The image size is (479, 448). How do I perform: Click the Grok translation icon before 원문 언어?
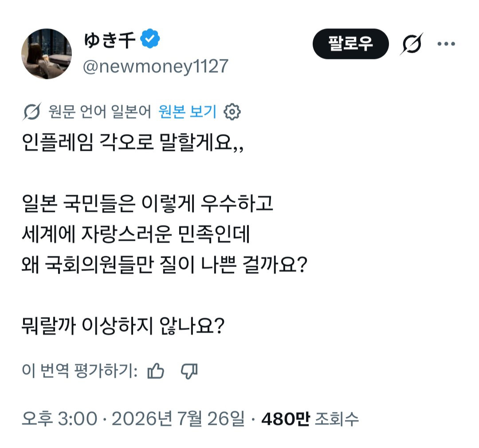click(x=32, y=111)
